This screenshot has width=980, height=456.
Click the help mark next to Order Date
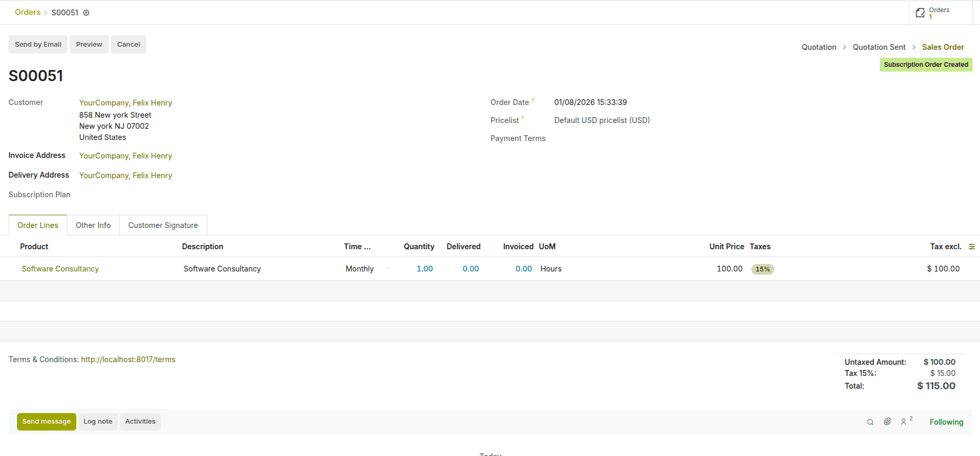tap(533, 100)
